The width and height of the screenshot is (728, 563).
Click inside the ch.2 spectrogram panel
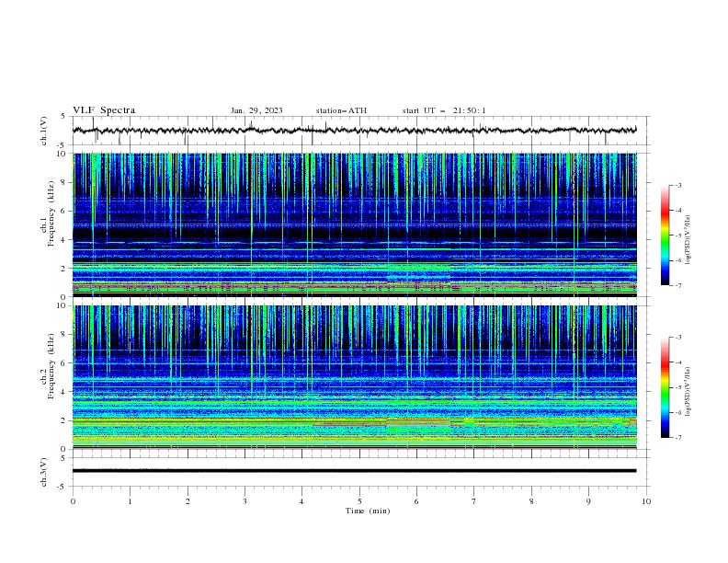355,377
